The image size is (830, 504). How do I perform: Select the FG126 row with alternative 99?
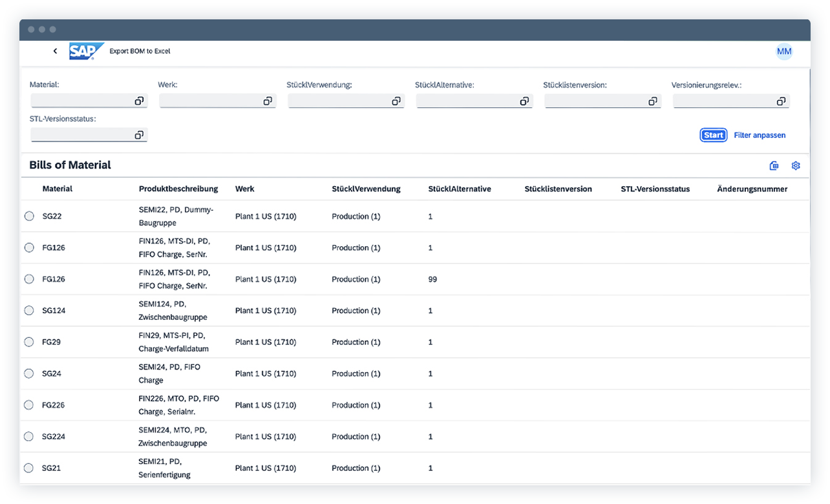[28, 278]
